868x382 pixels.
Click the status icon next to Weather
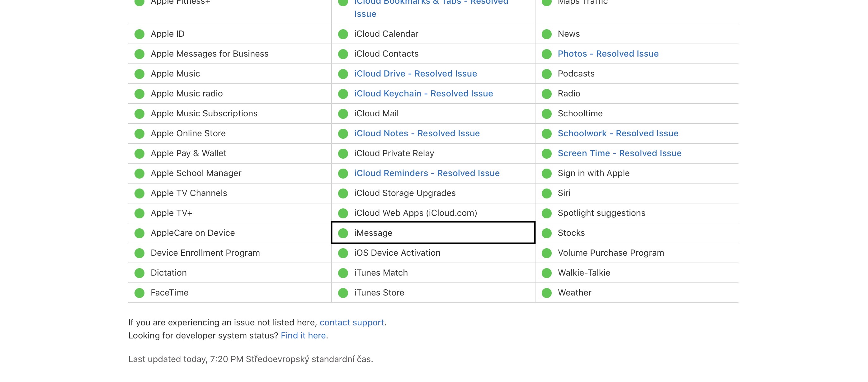coord(546,293)
